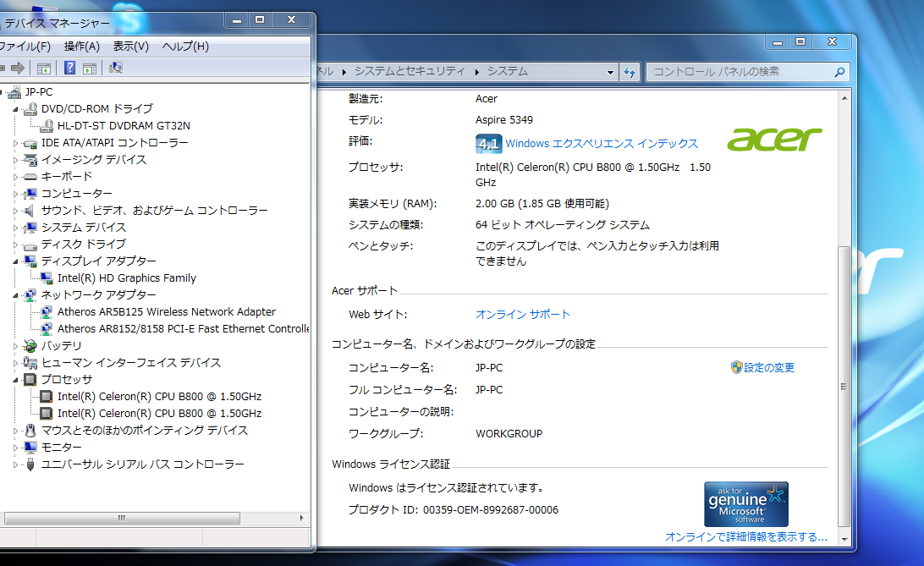Collapse the DVD/CD-ROM ドライブ node

pos(15,109)
